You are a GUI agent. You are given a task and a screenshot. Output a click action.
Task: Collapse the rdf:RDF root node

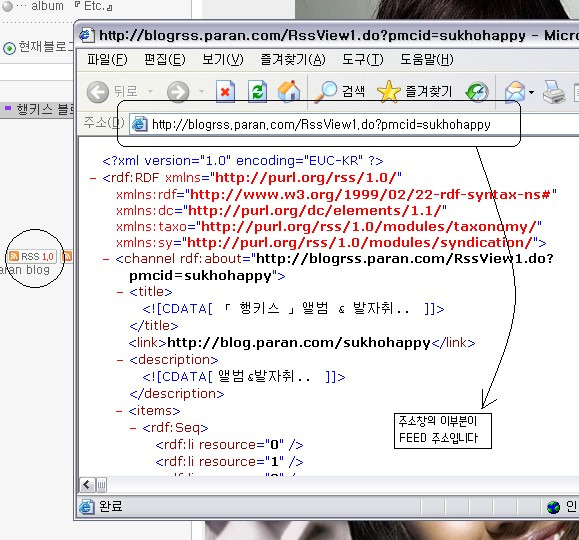(93, 179)
